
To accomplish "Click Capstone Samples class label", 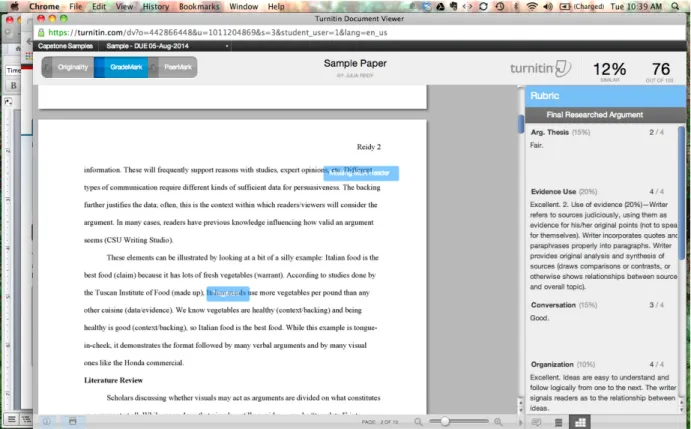I will pyautogui.click(x=65, y=46).
